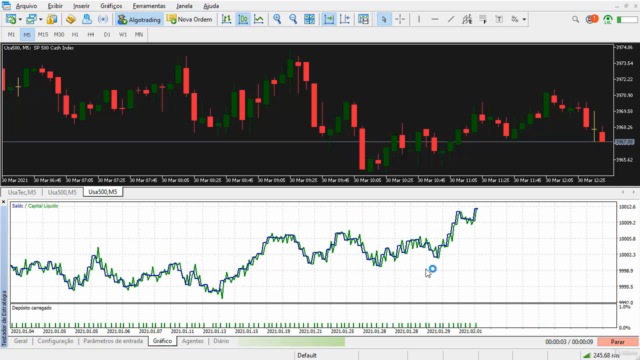Select the trendline drawing tool
This screenshot has height=360, width=640.
coord(451,19)
